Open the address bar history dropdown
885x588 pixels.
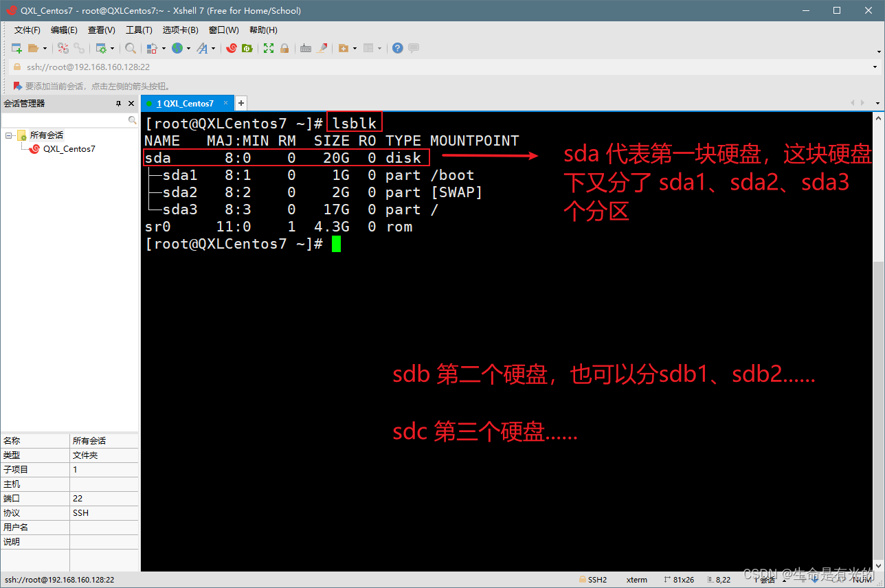[x=875, y=67]
